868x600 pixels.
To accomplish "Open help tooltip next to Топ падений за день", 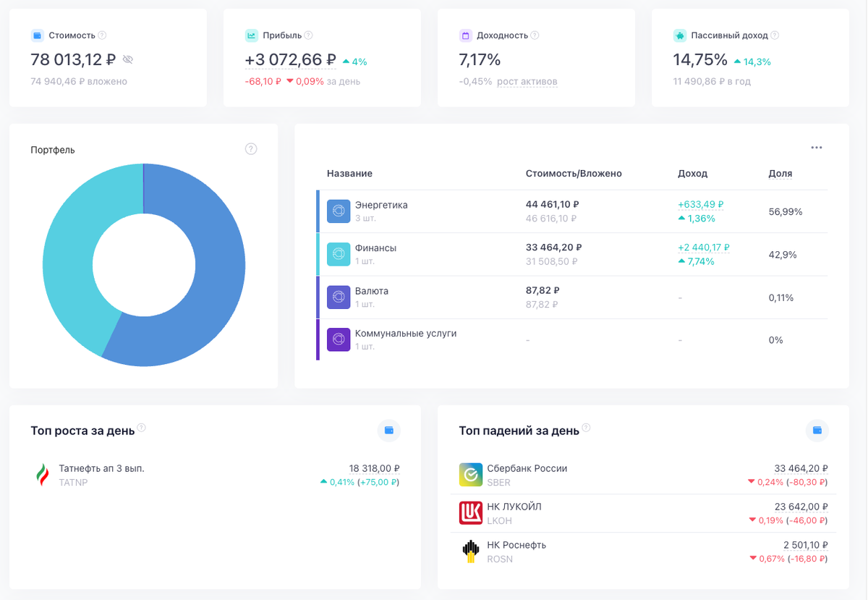I will (x=586, y=428).
